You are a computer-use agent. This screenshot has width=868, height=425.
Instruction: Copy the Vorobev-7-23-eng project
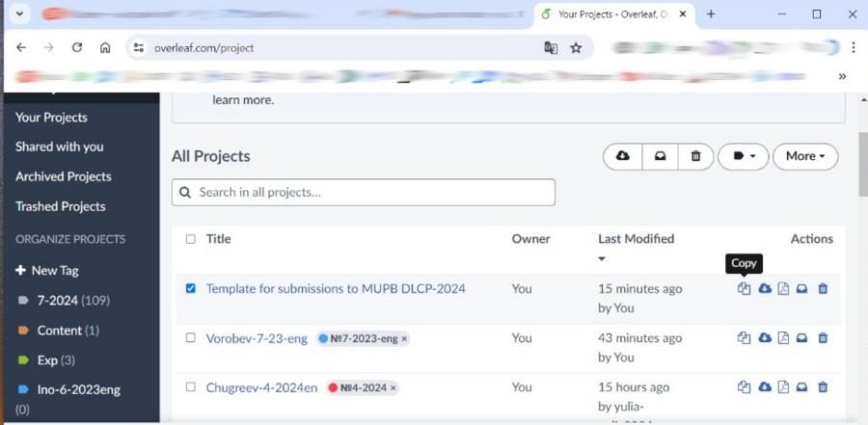click(744, 338)
